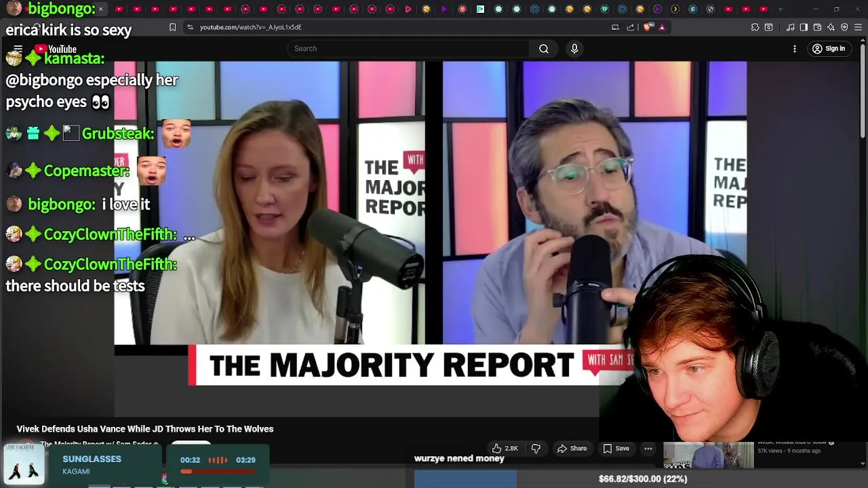868x488 pixels.
Task: Open the Leo AI sparkle icon
Action: pos(831,27)
